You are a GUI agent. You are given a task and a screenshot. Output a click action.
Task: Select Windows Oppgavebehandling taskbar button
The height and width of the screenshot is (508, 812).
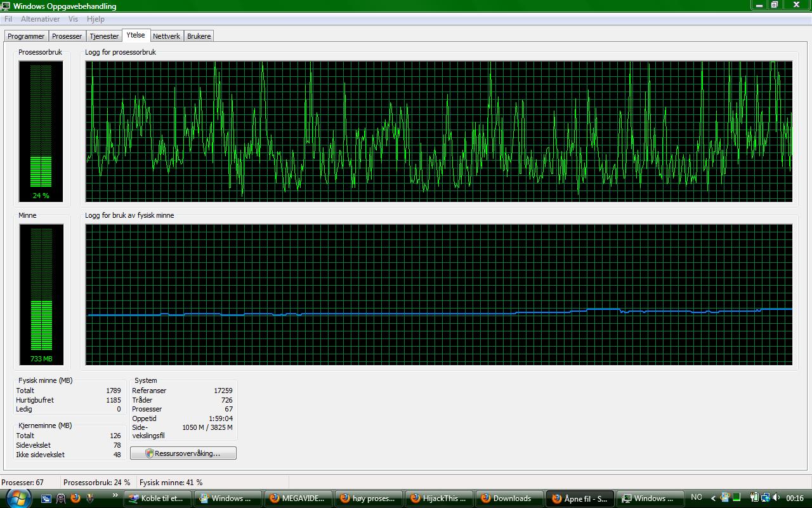click(x=650, y=498)
